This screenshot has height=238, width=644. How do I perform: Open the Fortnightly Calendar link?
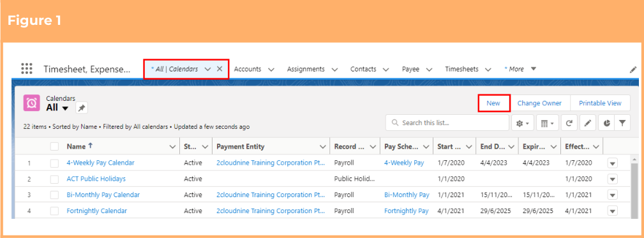tap(97, 211)
